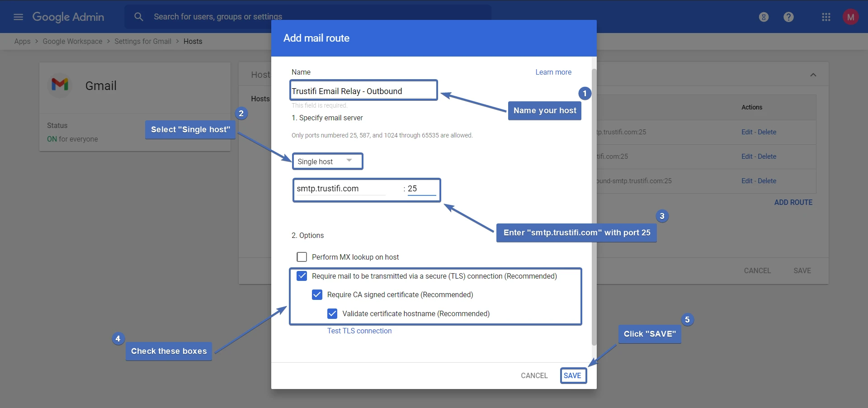
Task: Open the Single host dropdown
Action: click(327, 161)
